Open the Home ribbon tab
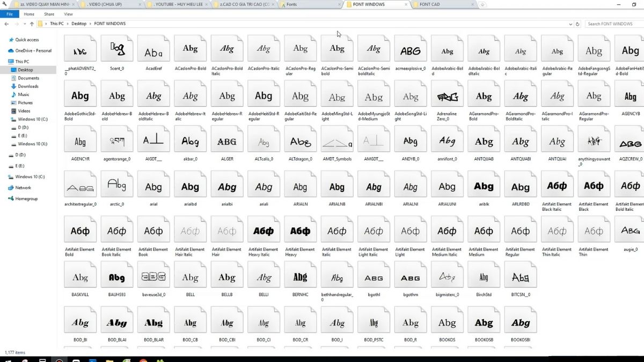Viewport: 644px width, 362px height. point(29,14)
